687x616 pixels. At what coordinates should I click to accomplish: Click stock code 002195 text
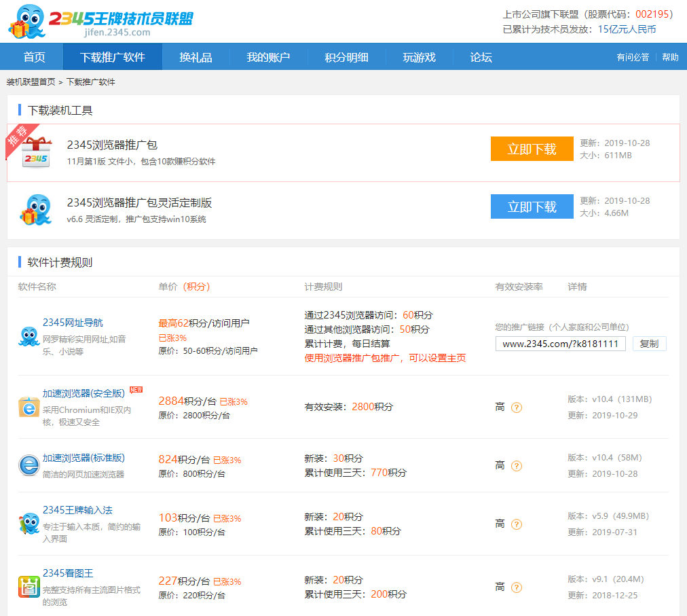(652, 14)
